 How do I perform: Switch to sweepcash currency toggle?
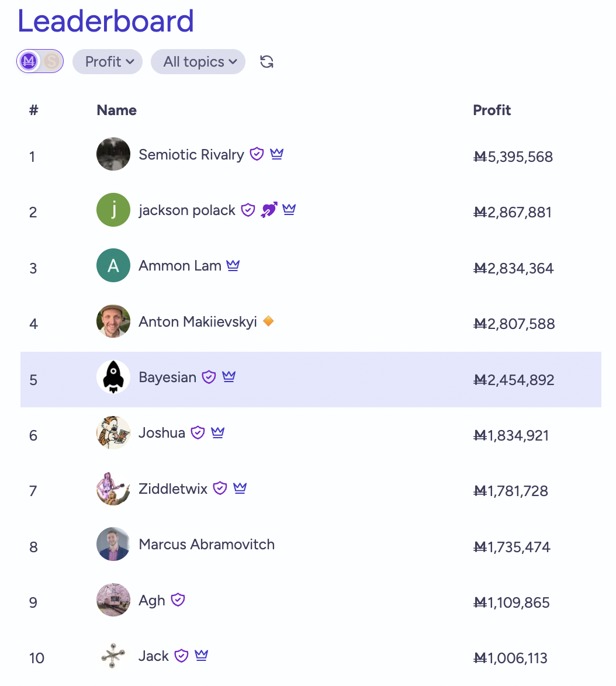click(51, 61)
